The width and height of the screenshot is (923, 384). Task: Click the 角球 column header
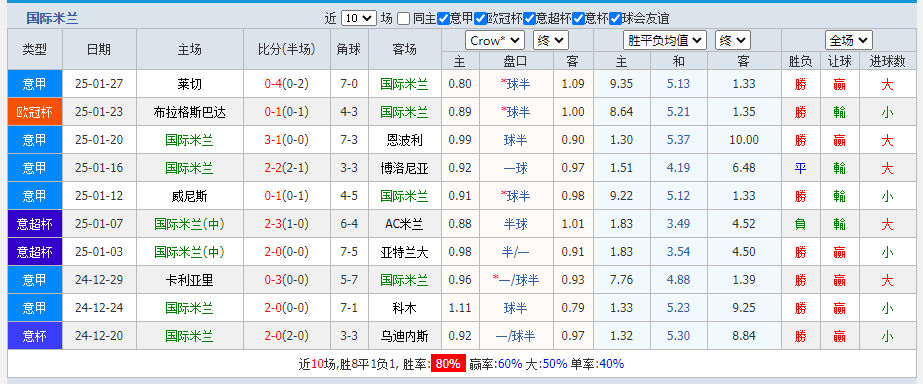tap(349, 49)
